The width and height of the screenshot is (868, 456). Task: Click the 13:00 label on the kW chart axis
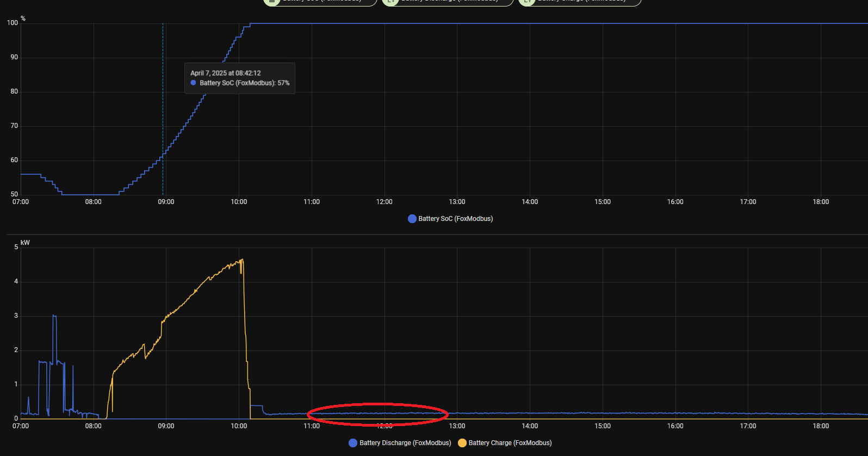click(x=457, y=426)
